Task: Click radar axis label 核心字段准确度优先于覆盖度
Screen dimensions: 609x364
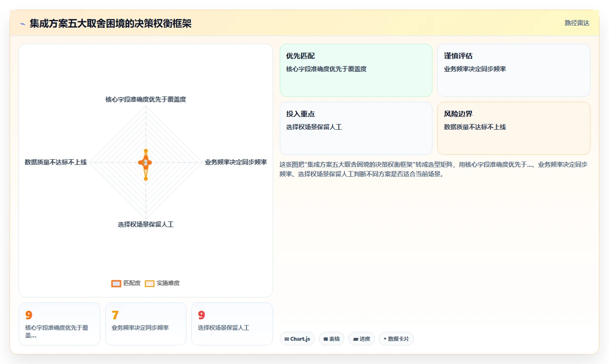Action: pos(146,99)
